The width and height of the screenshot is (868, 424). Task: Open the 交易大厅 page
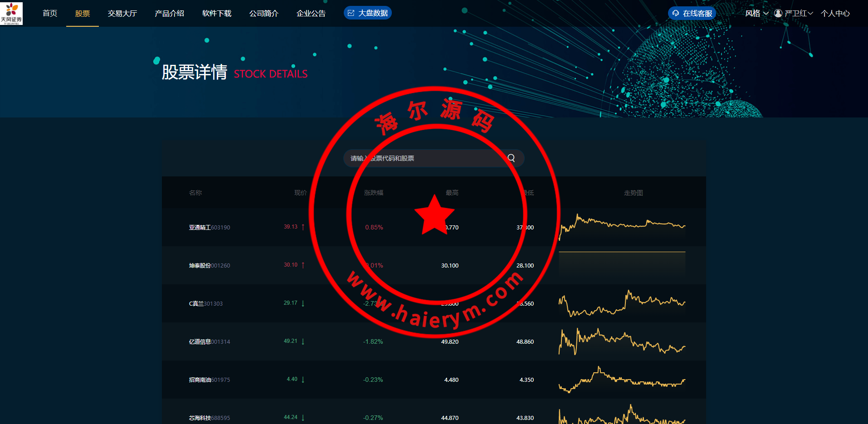coord(122,13)
